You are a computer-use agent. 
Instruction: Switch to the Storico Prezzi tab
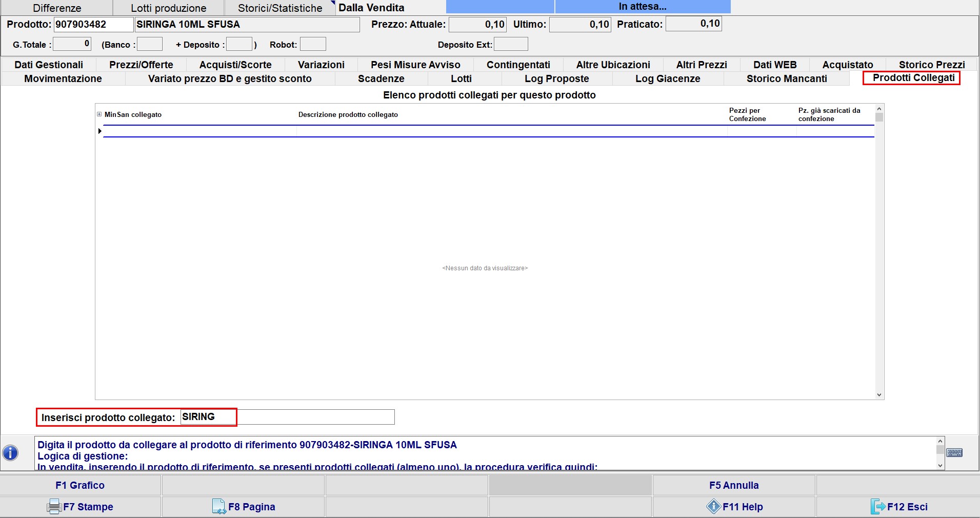[931, 65]
